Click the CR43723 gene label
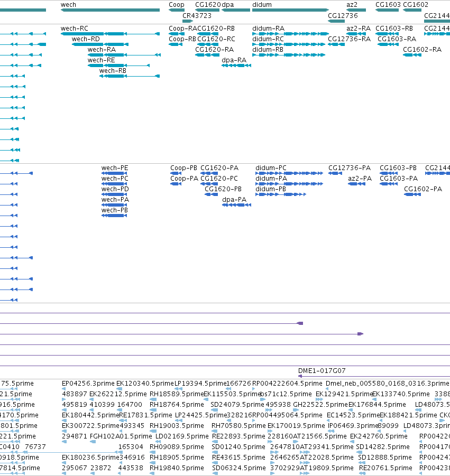This screenshot has width=450, height=476. pyautogui.click(x=197, y=15)
